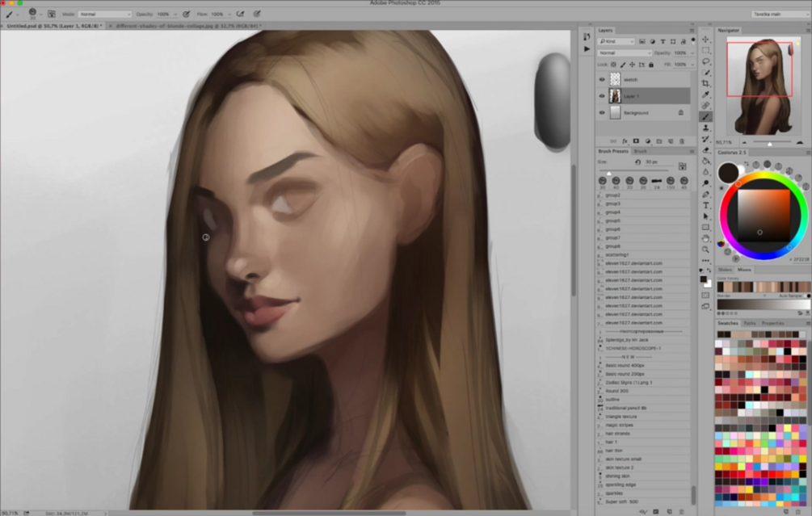Click the Navigator zoom slider

point(769,142)
